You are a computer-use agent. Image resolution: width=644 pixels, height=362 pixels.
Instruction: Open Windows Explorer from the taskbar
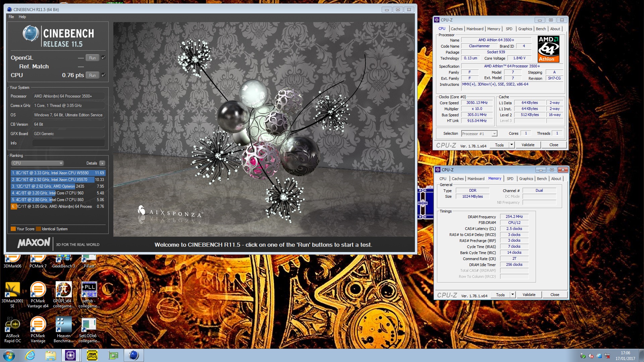51,355
